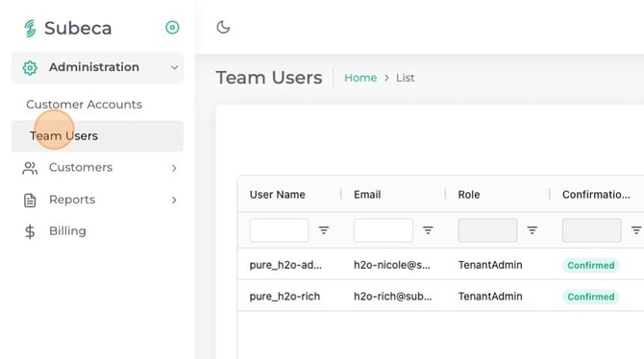
Task: Click Confirmed badge in pure_h2o-rich row
Action: click(x=591, y=297)
